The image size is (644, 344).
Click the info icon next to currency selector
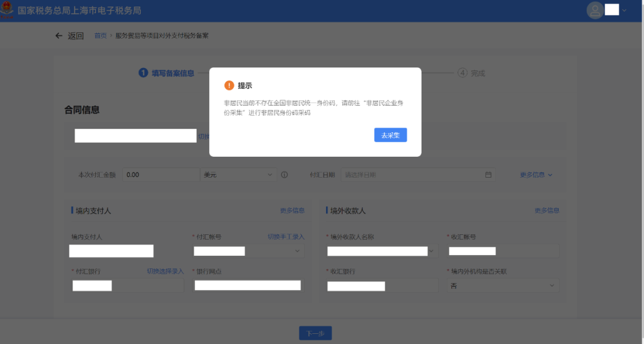pyautogui.click(x=285, y=175)
